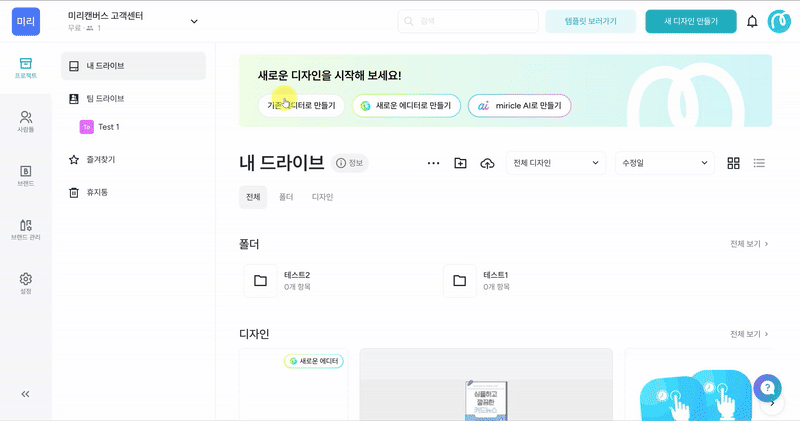Viewport: 800px width, 421px height.
Task: Expand the 미리캔버스 고객센터 workspace switcher
Action: 194,21
